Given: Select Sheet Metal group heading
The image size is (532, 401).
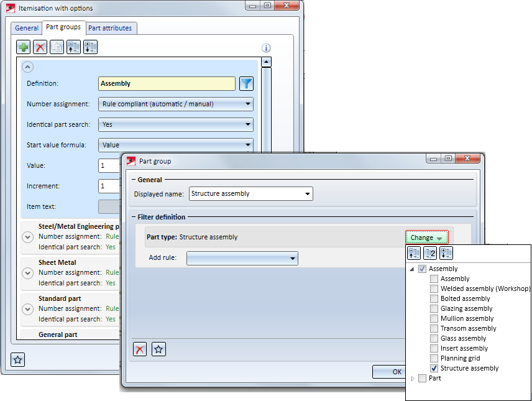Looking at the screenshot, I should tap(57, 262).
